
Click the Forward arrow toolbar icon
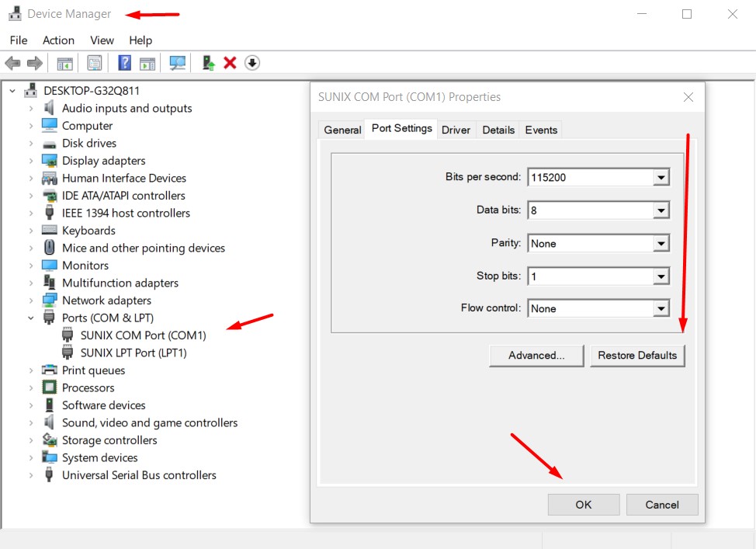coord(35,63)
